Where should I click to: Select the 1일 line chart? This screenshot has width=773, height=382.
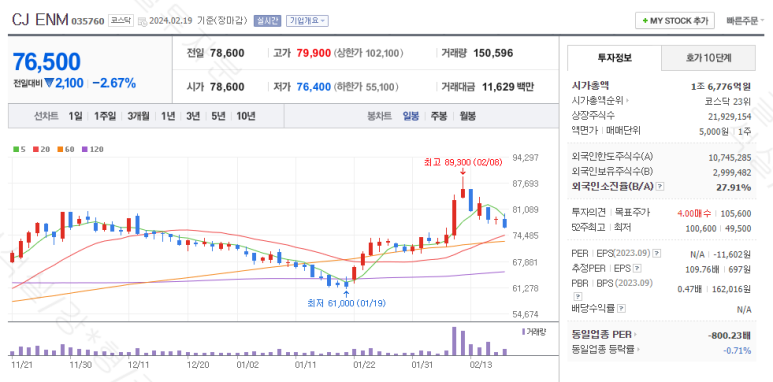tap(75, 116)
